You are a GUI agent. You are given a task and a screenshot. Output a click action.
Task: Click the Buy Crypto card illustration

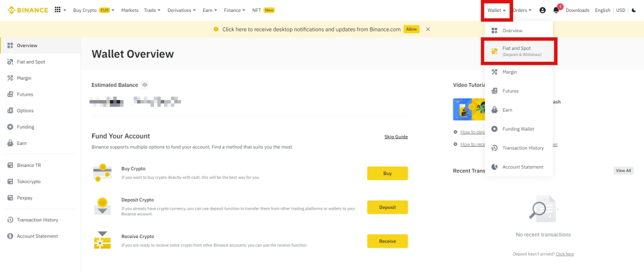(x=102, y=173)
